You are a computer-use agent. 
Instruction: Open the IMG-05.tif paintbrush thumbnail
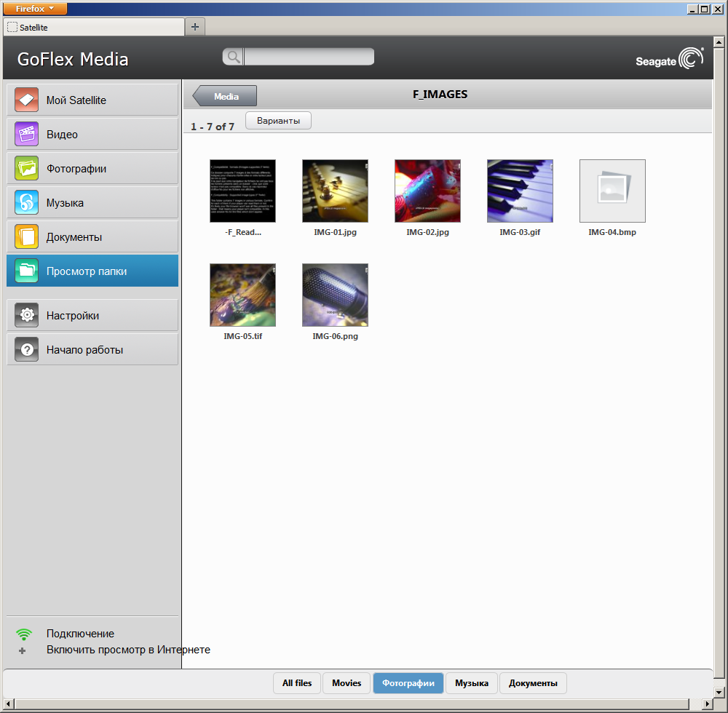pyautogui.click(x=243, y=295)
